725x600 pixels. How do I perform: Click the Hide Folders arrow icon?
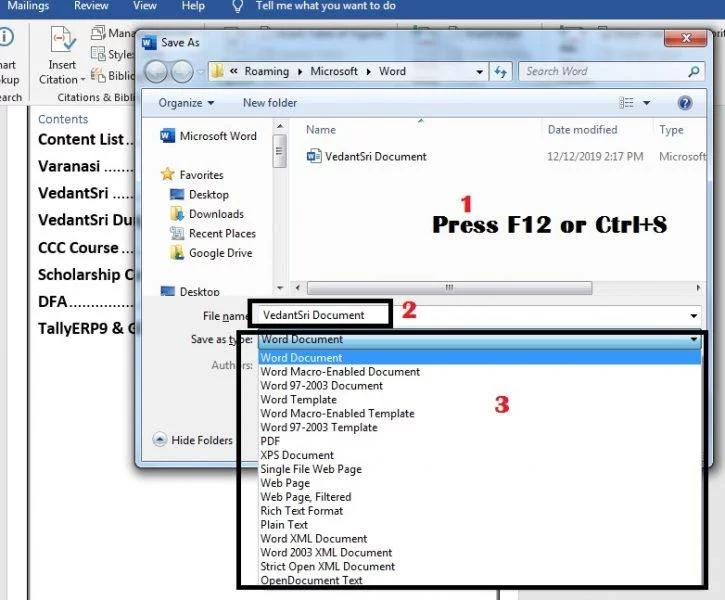160,440
